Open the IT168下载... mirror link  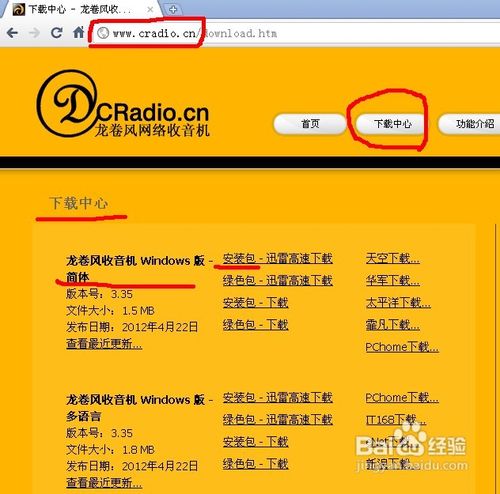click(396, 419)
